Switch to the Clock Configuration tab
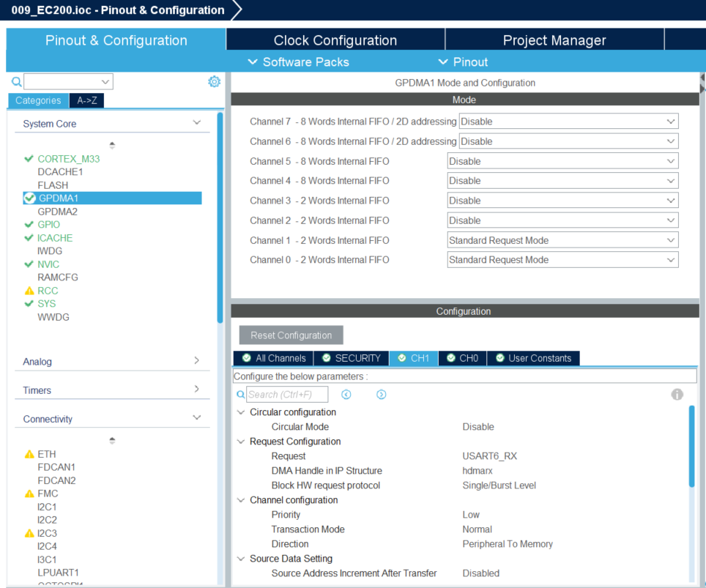 click(x=335, y=40)
